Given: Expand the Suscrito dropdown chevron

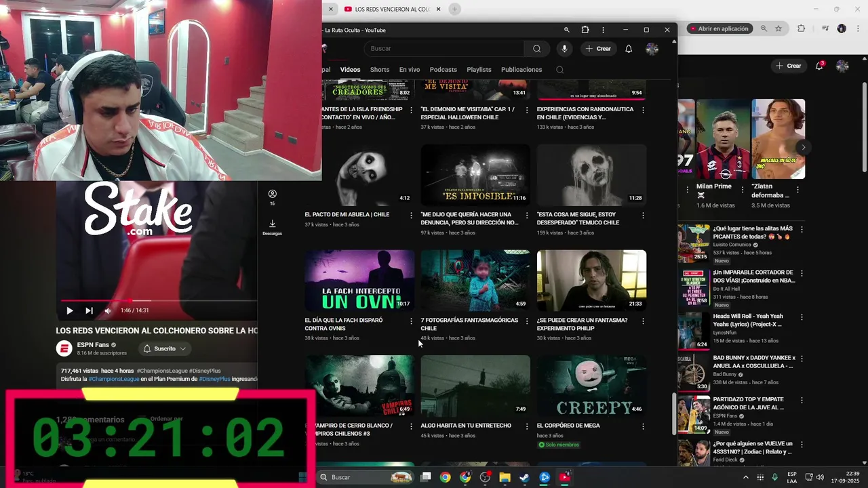Looking at the screenshot, I should tap(182, 348).
